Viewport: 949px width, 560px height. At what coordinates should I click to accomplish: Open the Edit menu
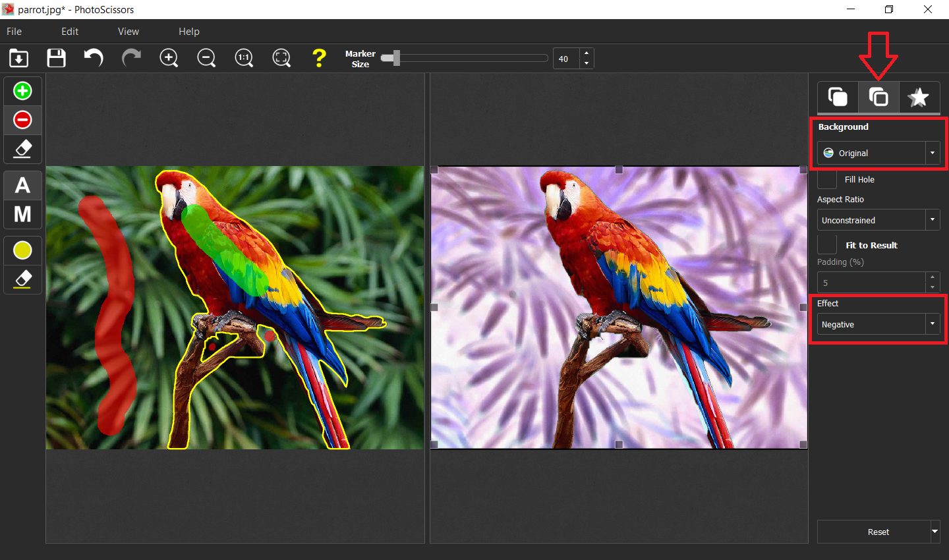pyautogui.click(x=69, y=31)
